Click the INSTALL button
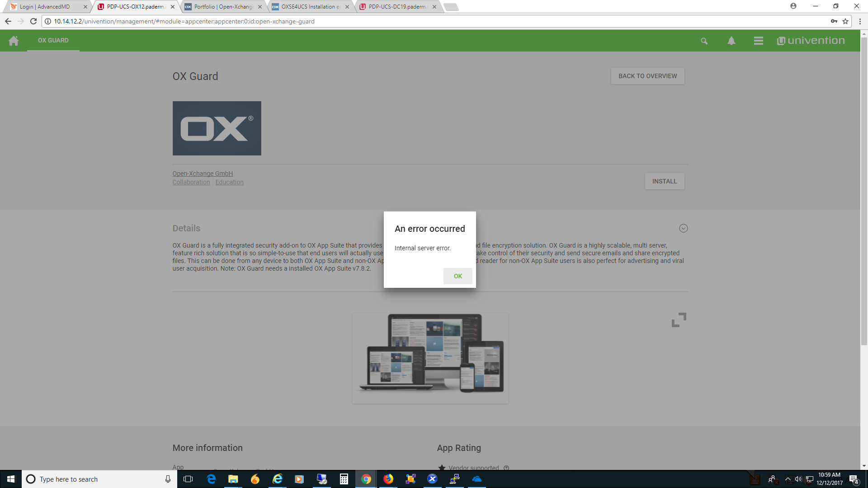 pyautogui.click(x=664, y=181)
